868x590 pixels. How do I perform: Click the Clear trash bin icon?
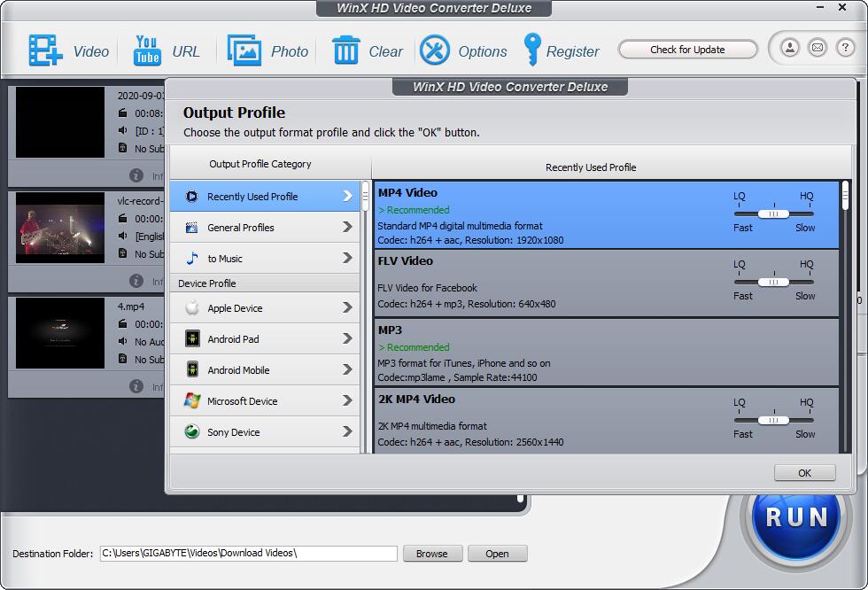click(x=346, y=50)
